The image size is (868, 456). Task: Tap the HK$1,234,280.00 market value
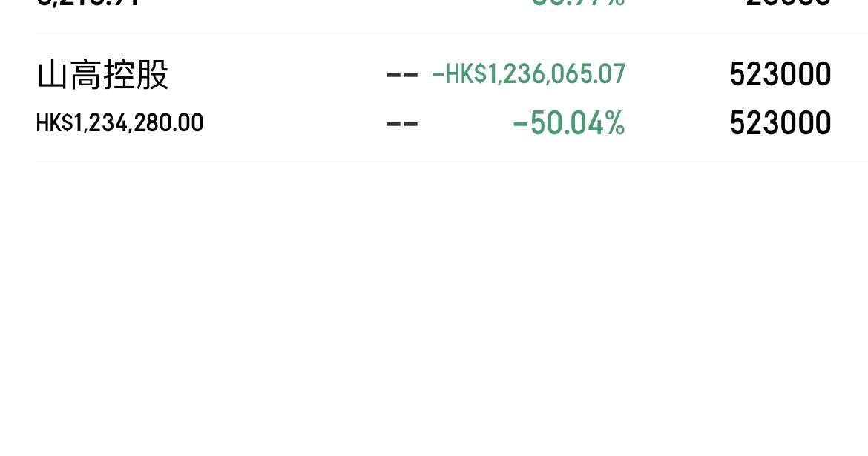point(119,123)
